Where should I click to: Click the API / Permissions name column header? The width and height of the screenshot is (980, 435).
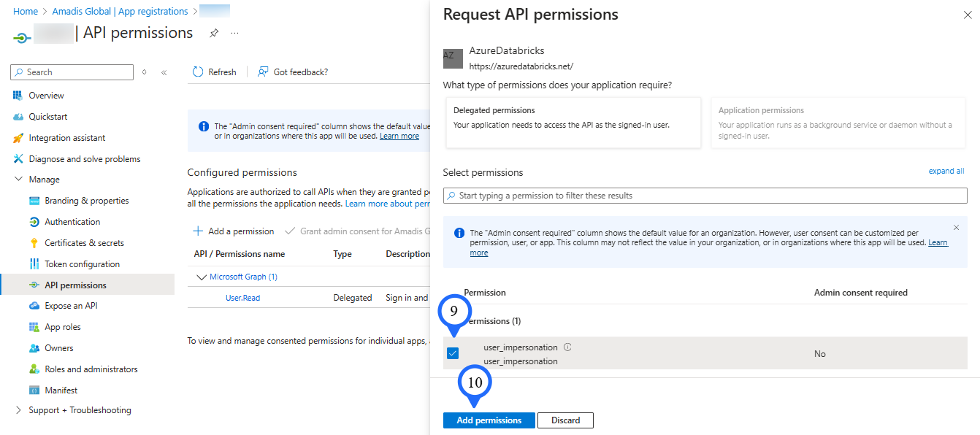click(x=240, y=254)
